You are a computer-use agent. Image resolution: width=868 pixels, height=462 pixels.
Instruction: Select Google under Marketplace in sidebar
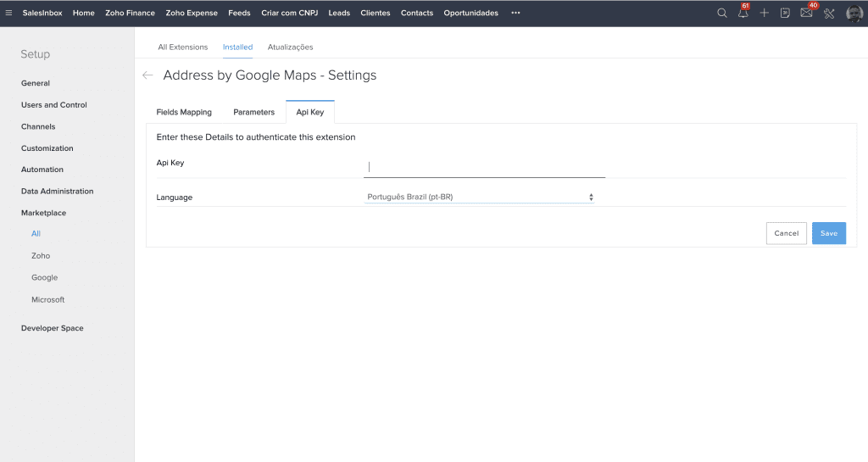[45, 277]
